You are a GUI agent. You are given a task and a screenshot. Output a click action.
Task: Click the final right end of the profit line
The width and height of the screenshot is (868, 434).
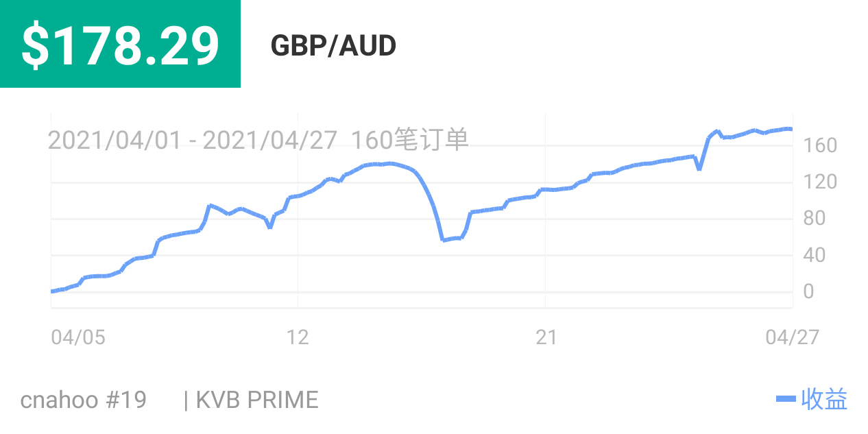click(x=791, y=129)
